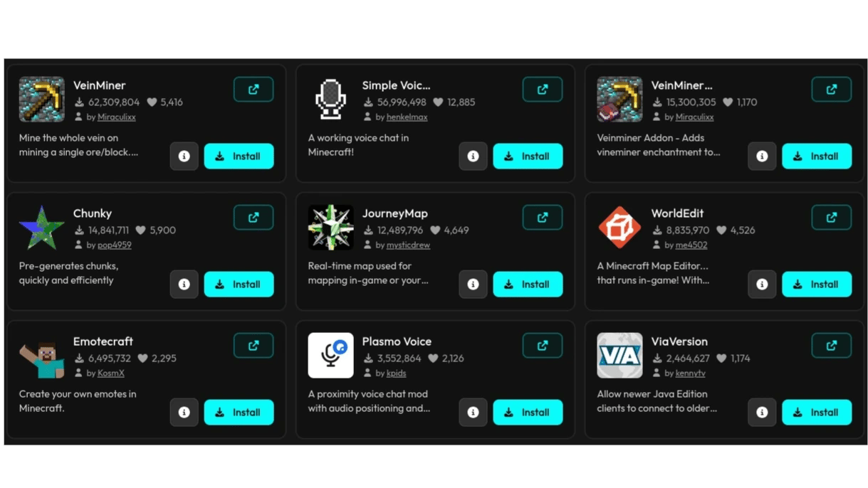The height and width of the screenshot is (488, 868).
Task: Open WorldEdit external link icon
Action: [x=832, y=218]
